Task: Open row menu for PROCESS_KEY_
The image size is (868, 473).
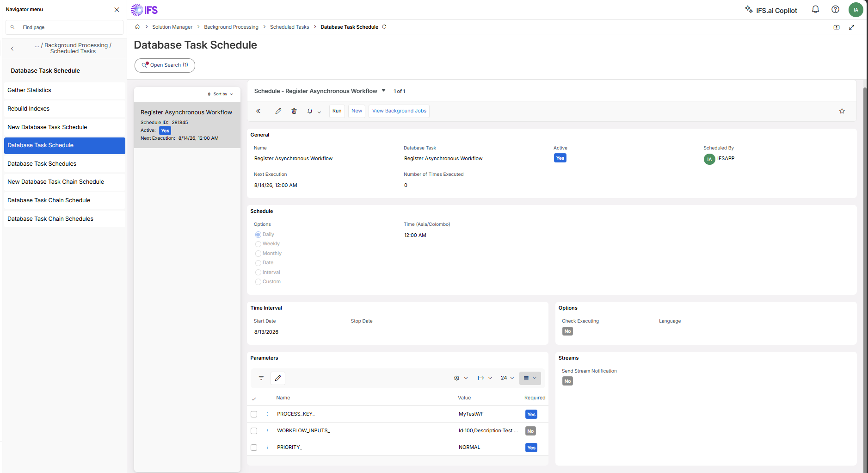Action: pyautogui.click(x=267, y=414)
